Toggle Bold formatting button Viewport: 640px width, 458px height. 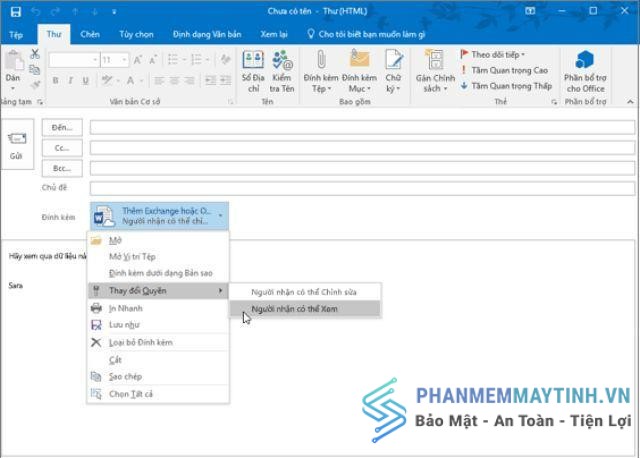point(55,80)
